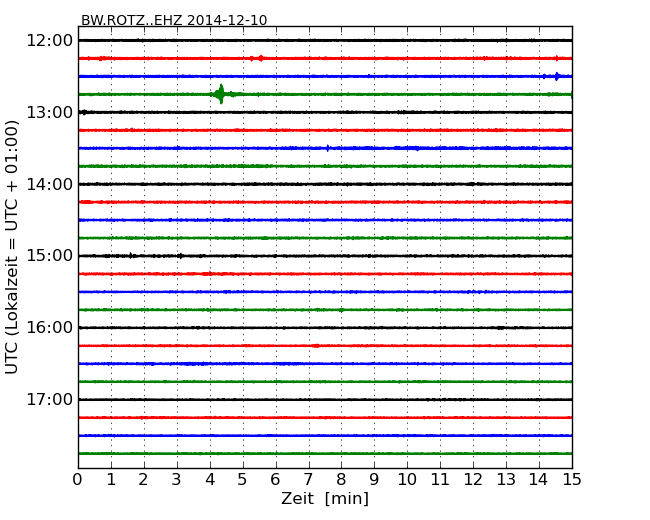
Task: Select the 13:00 time label
Action: pos(49,112)
